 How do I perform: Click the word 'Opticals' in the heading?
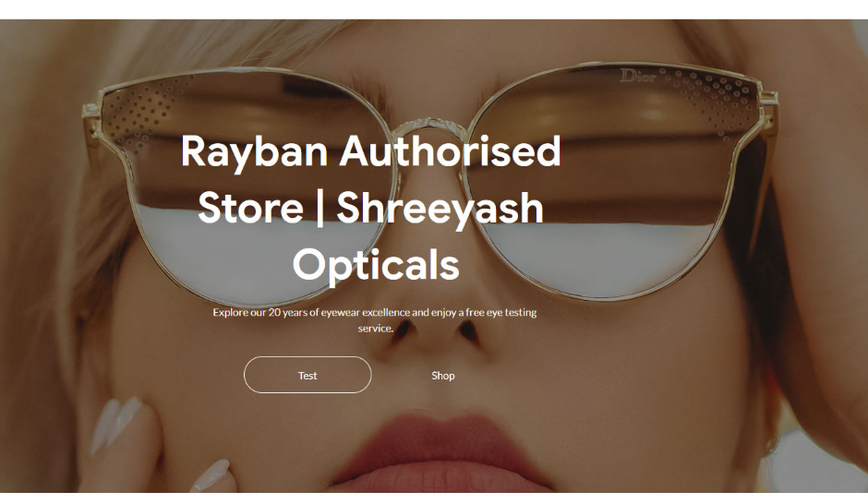click(x=376, y=266)
